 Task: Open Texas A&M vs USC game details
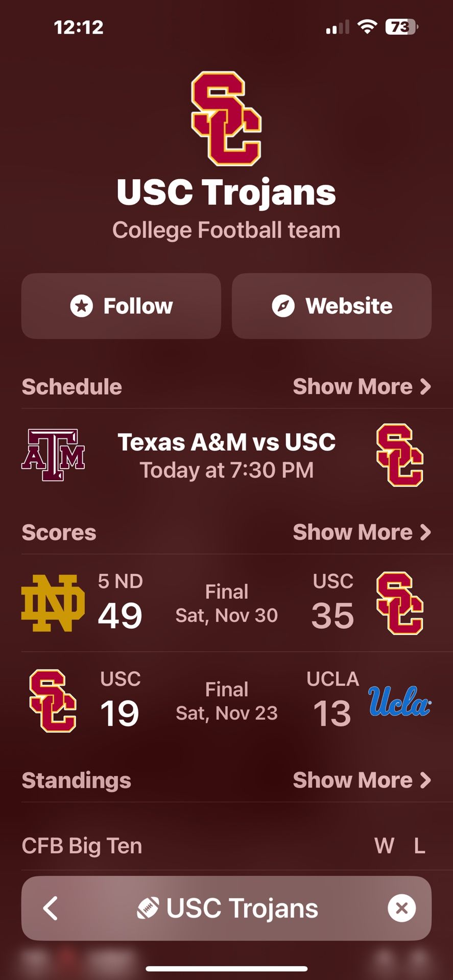[226, 455]
